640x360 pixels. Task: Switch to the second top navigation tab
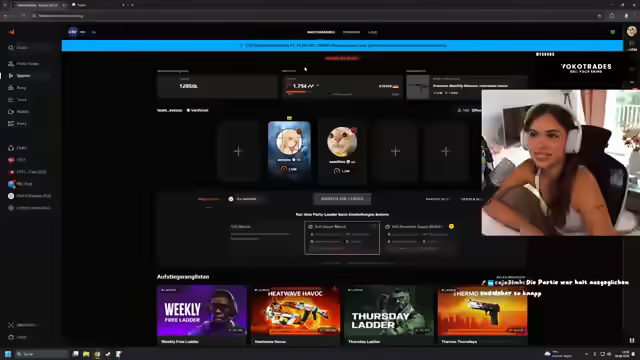pyautogui.click(x=351, y=32)
